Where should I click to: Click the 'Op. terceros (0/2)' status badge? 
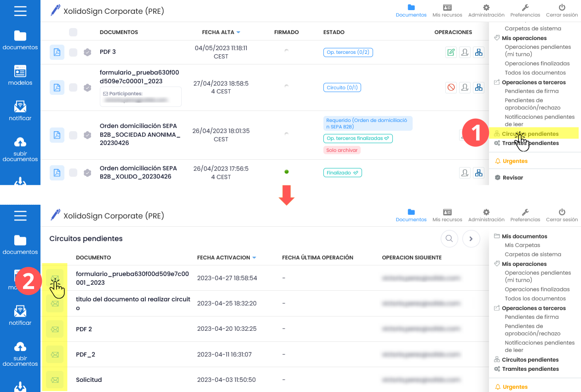348,52
